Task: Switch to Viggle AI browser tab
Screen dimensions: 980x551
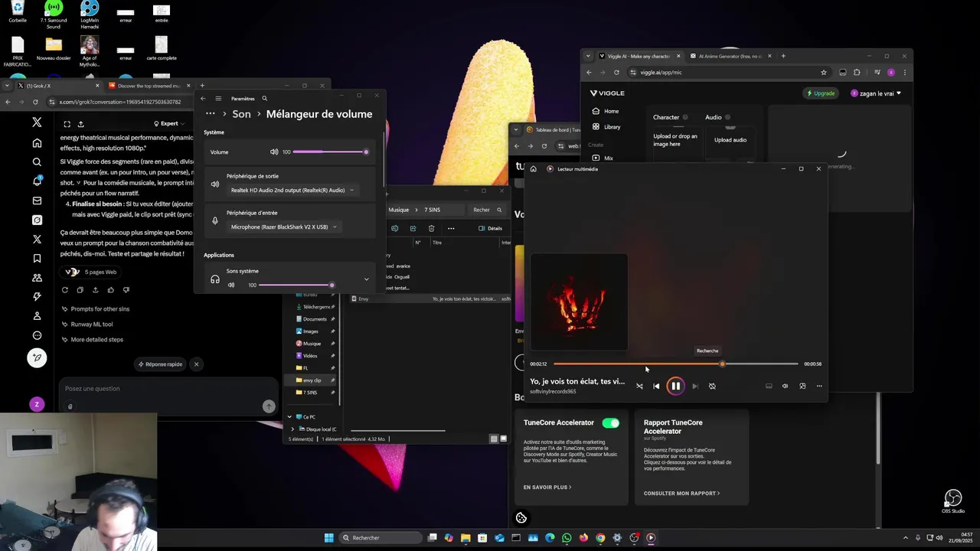Action: click(x=638, y=56)
